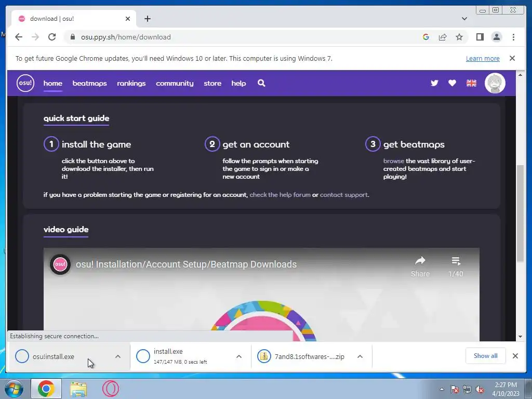Open File Explorer from taskbar

click(78, 389)
